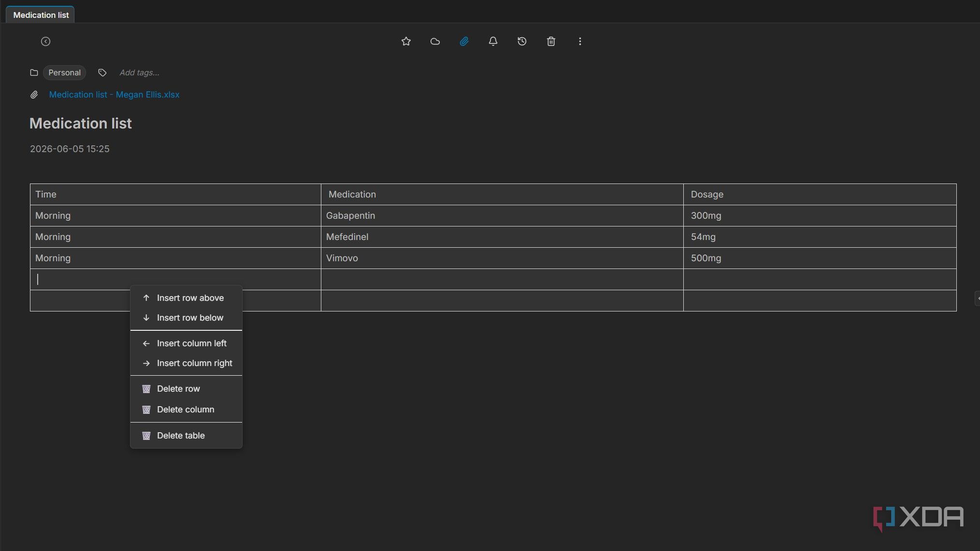Click the 54mg cell
Image resolution: width=980 pixels, height=551 pixels.
[x=820, y=237]
